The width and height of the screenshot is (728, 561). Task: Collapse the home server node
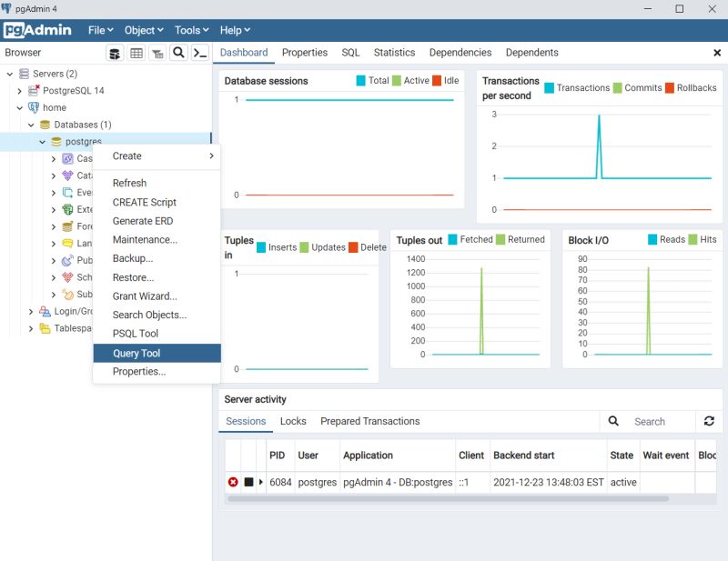point(19,107)
